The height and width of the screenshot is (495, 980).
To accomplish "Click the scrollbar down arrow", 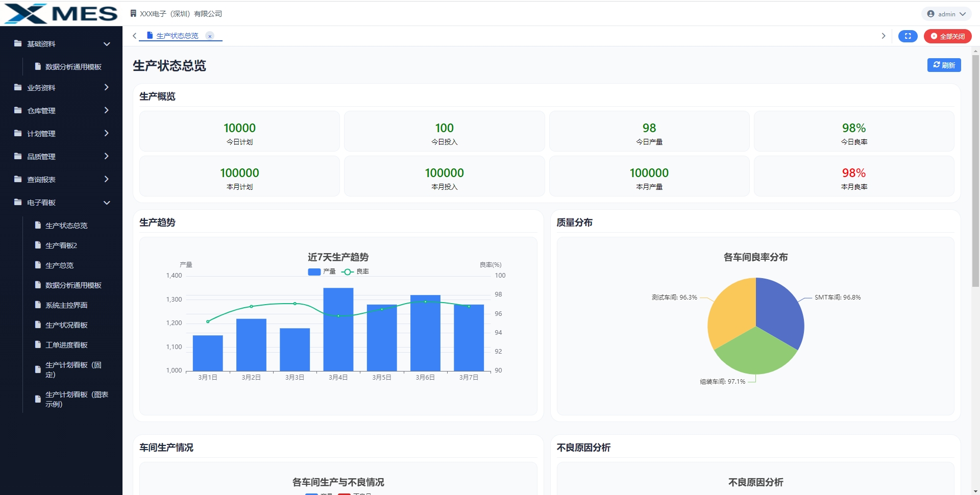I will 975,491.
